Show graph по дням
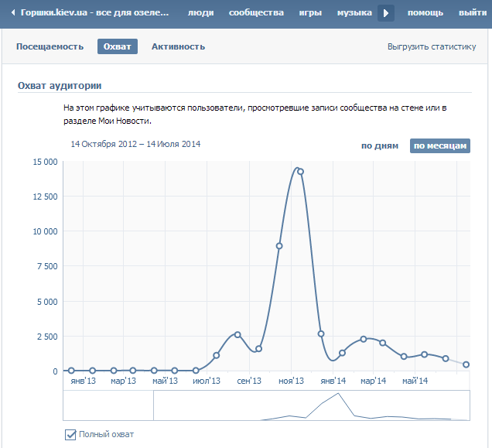This screenshot has width=492, height=448. click(379, 145)
